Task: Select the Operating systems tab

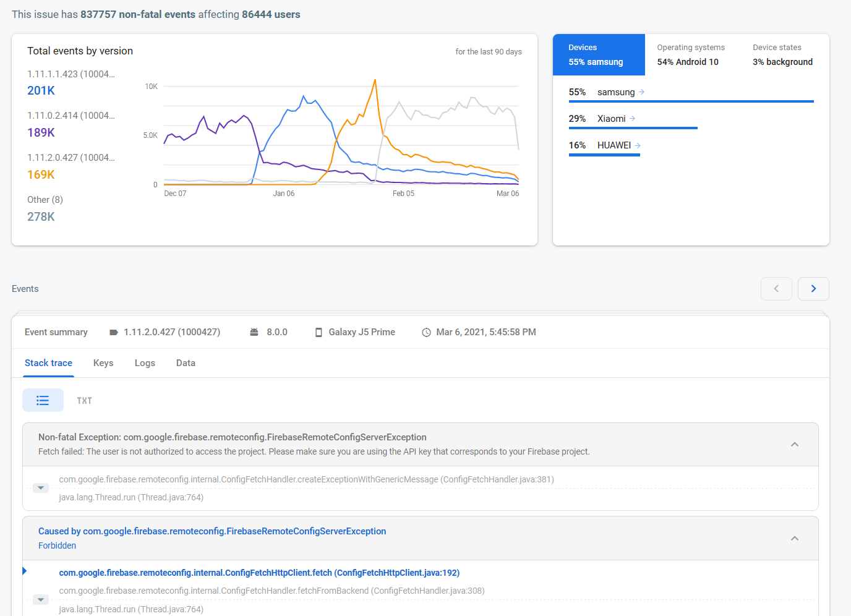Action: [x=690, y=55]
